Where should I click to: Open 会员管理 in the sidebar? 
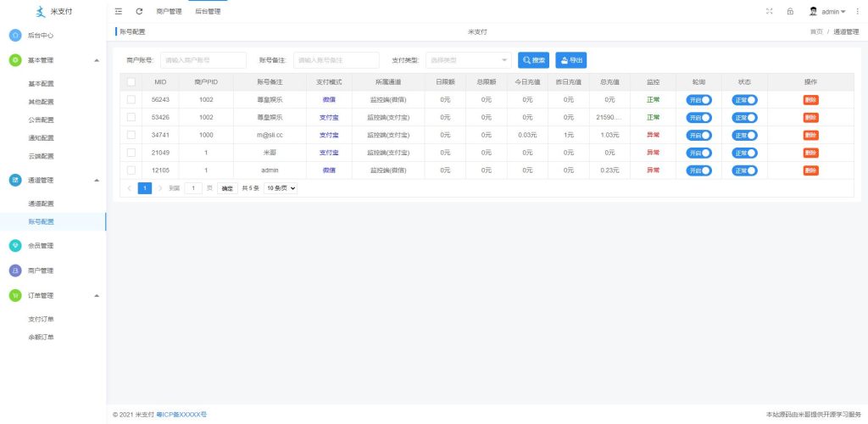[41, 246]
